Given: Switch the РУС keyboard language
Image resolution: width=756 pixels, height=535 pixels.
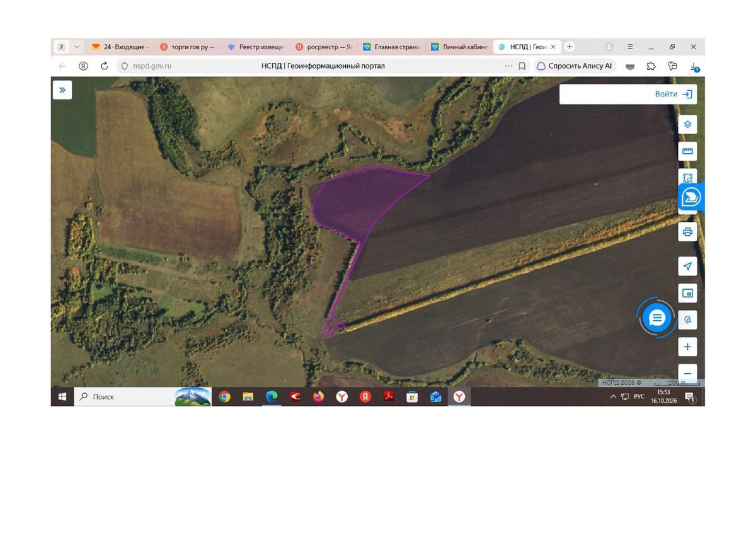Looking at the screenshot, I should click(639, 396).
